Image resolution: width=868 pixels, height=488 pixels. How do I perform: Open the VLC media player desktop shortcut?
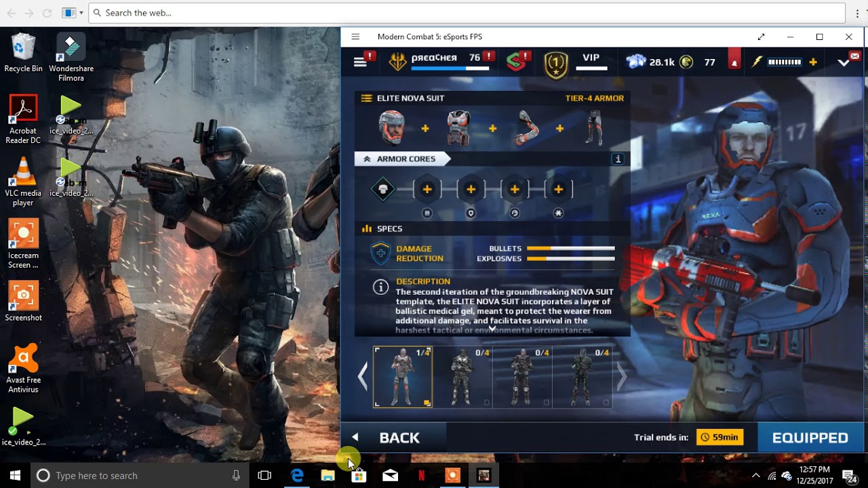[23, 182]
